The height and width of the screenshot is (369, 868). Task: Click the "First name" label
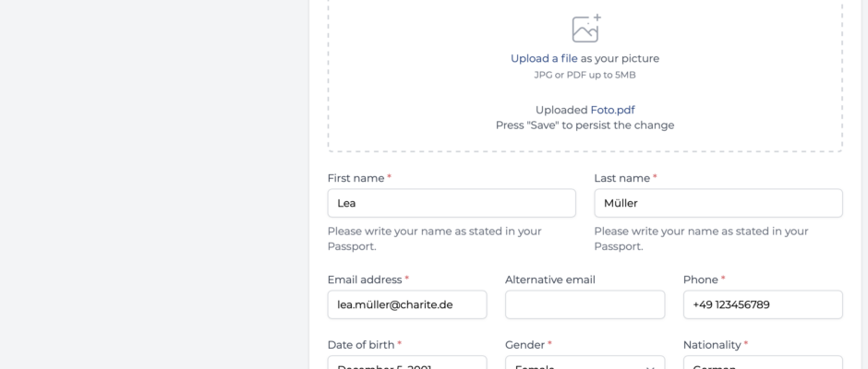356,178
